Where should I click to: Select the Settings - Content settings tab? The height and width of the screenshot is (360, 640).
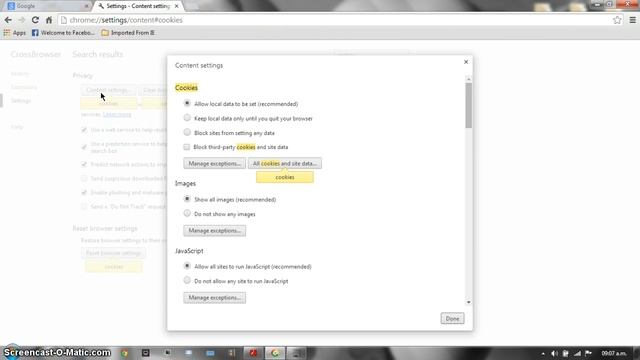click(x=137, y=6)
